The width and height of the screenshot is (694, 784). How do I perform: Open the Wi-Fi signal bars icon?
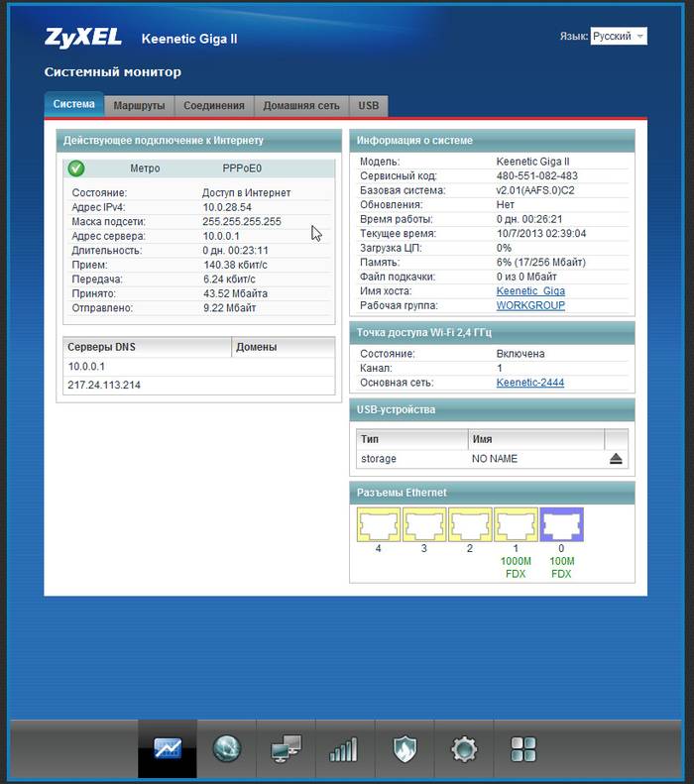[344, 749]
